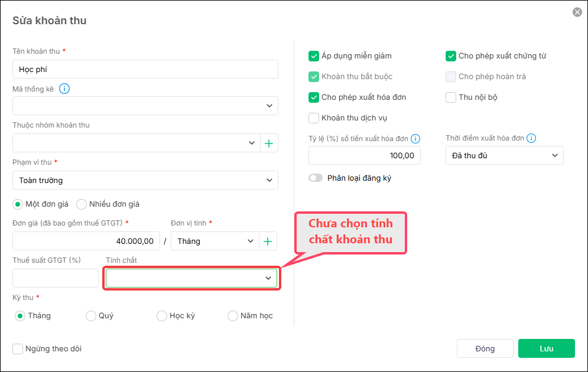This screenshot has width=588, height=372.
Task: Click Tên khoản thu field containing Học phí
Action: point(145,69)
